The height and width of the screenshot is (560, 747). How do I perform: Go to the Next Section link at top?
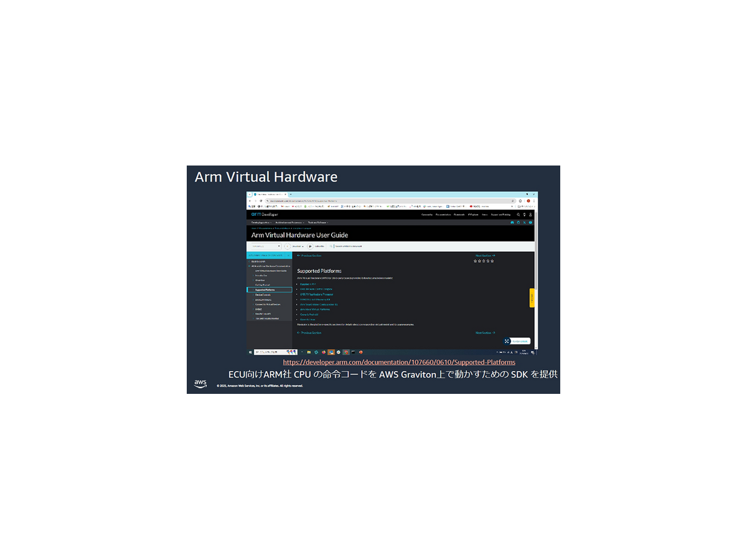(x=486, y=256)
